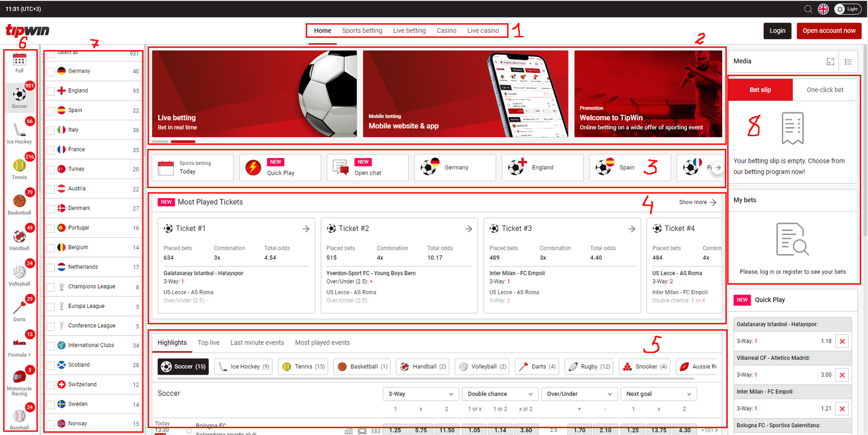Go to the Live betting menu item
Viewport: 868px width, 435px height.
pyautogui.click(x=409, y=31)
